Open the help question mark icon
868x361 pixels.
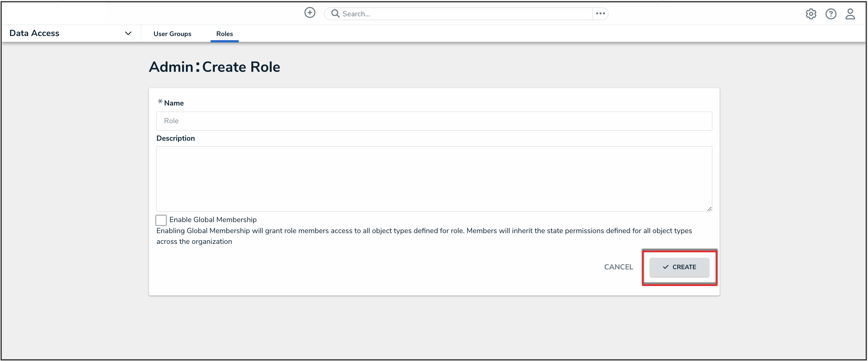click(831, 14)
